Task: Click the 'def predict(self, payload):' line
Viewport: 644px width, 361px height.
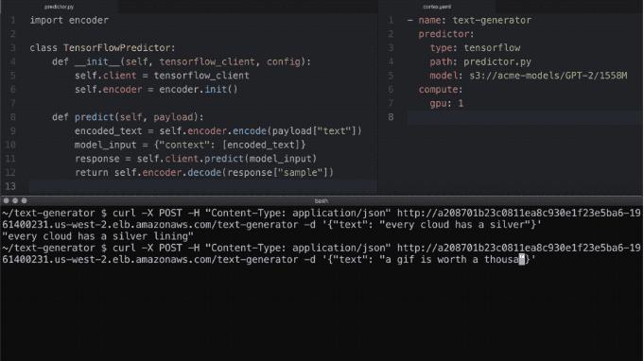Action: point(128,117)
